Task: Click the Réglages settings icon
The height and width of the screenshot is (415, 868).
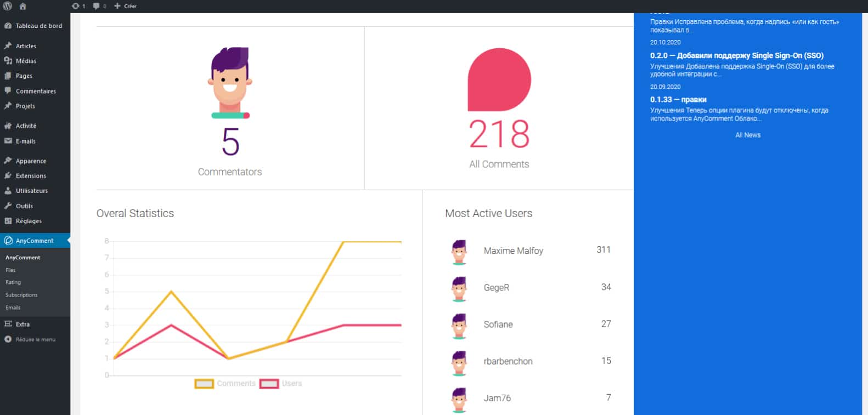Action: coord(8,221)
